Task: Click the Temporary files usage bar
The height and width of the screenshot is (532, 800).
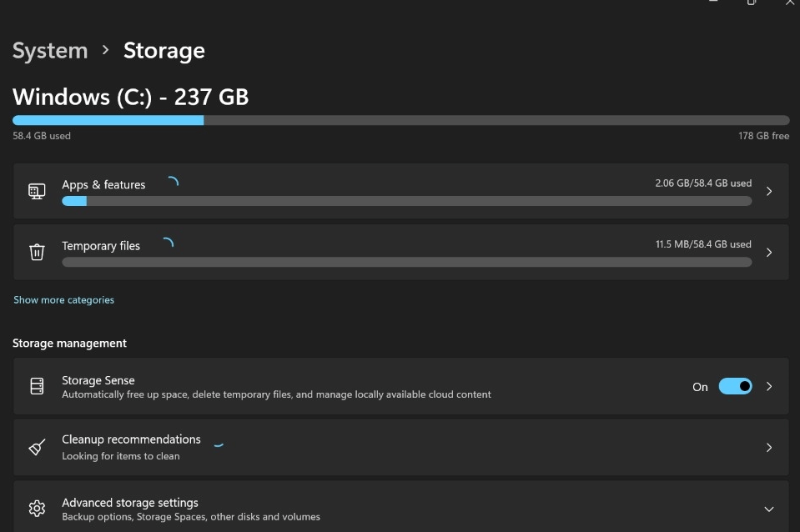Action: coord(406,262)
